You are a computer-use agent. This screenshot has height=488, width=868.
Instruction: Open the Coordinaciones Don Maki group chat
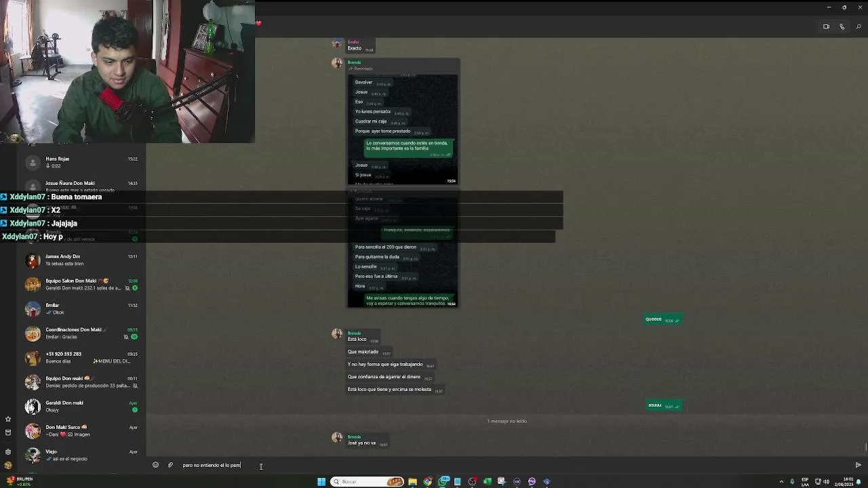(x=81, y=333)
